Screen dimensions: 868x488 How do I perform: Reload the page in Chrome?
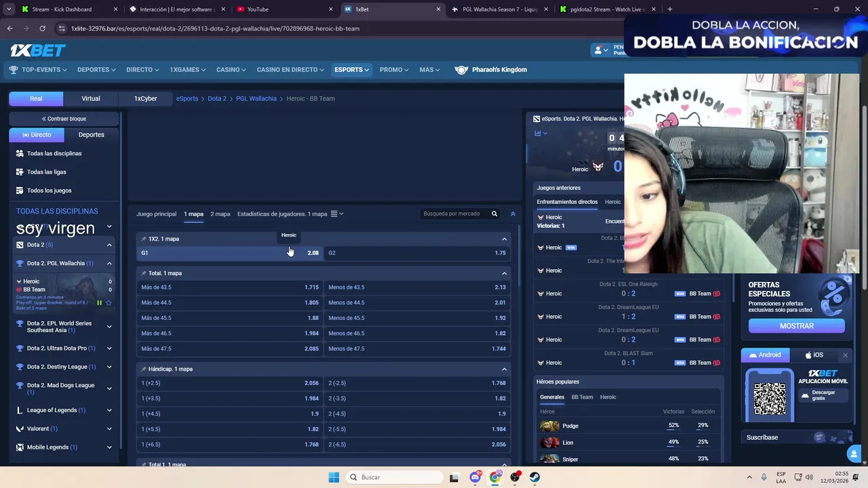tap(42, 28)
